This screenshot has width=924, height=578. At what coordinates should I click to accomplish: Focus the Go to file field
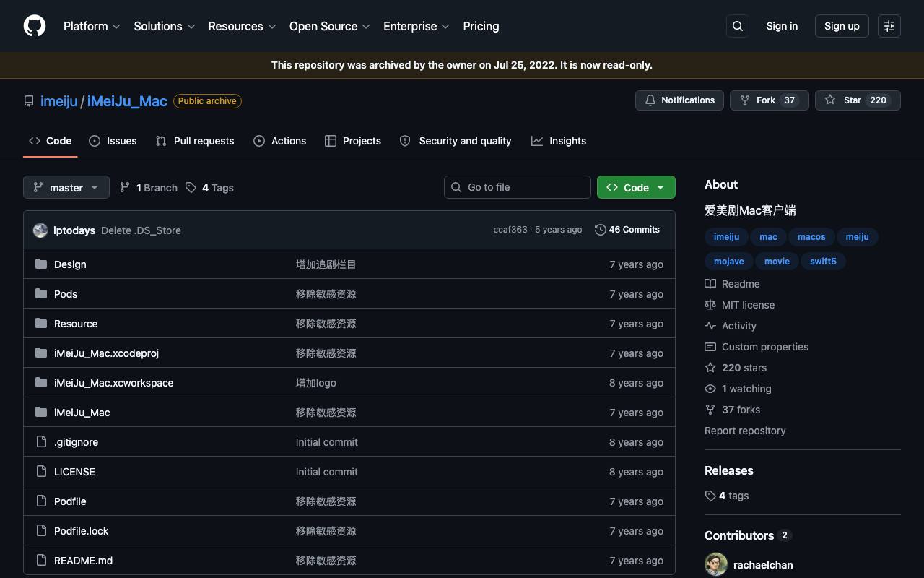[518, 187]
